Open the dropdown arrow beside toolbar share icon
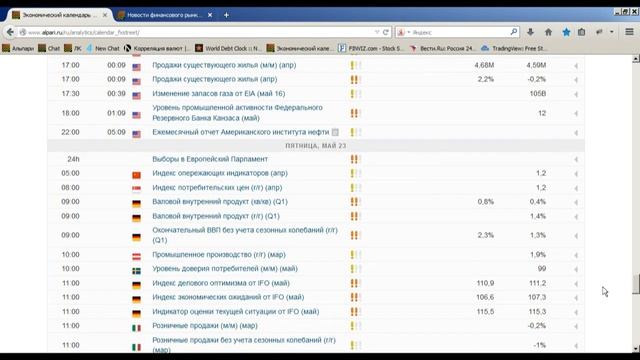This screenshot has width=640, height=360. pyautogui.click(x=611, y=32)
